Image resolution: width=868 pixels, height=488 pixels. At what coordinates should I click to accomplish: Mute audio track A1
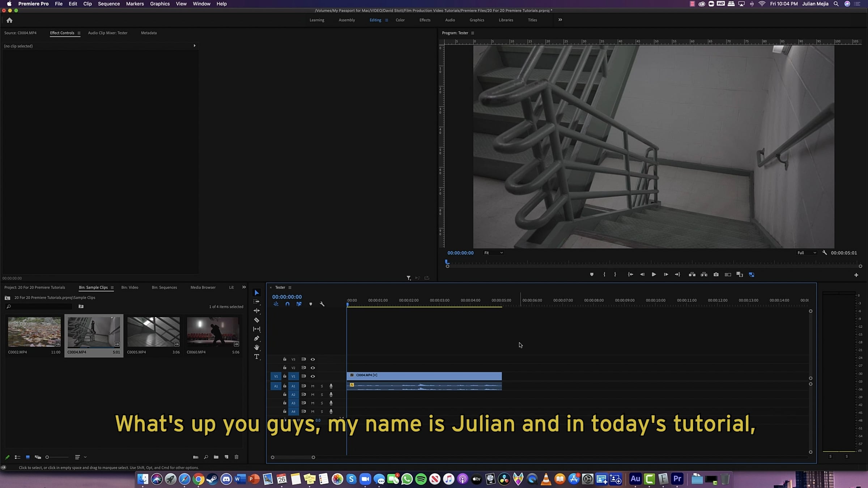[x=313, y=386]
